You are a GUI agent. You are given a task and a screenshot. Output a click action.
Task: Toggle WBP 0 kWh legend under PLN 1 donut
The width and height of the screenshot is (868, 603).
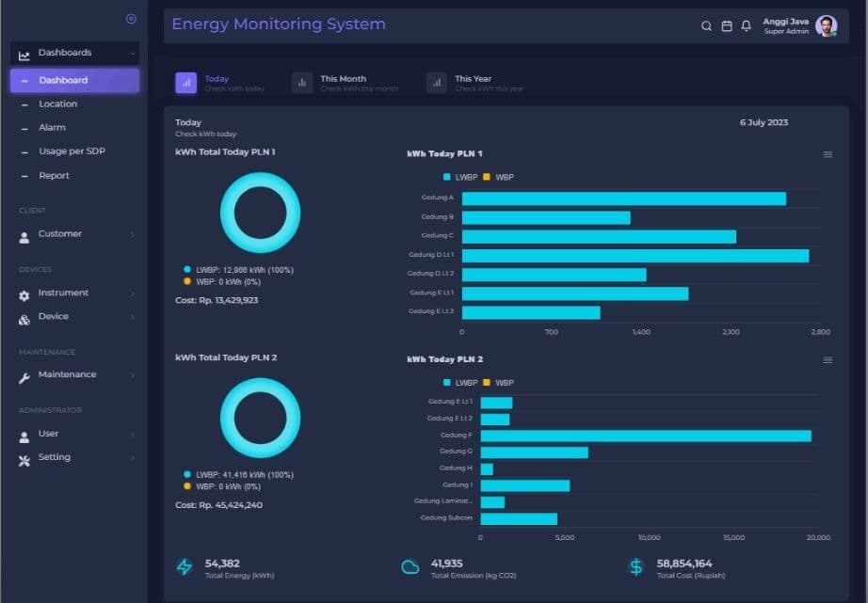point(222,282)
